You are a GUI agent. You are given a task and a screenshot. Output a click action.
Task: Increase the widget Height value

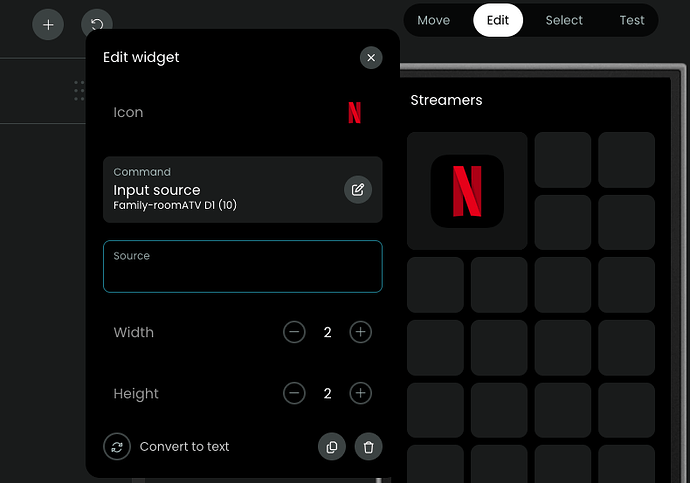coord(360,393)
